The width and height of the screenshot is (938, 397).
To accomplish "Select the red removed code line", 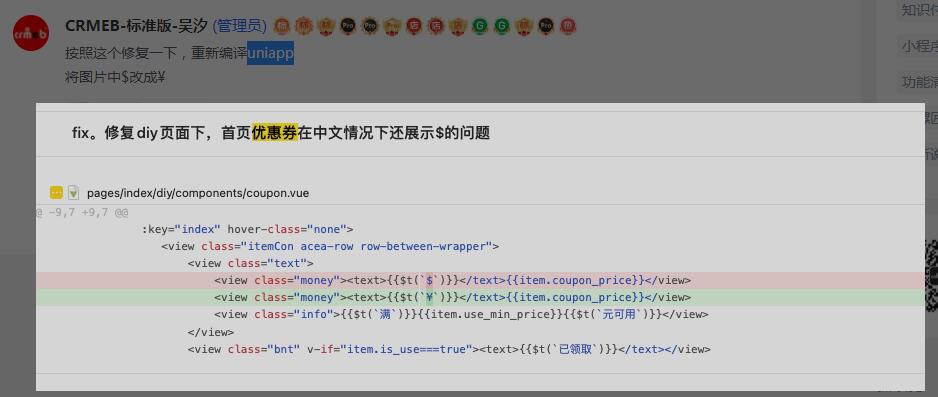I will pyautogui.click(x=480, y=280).
